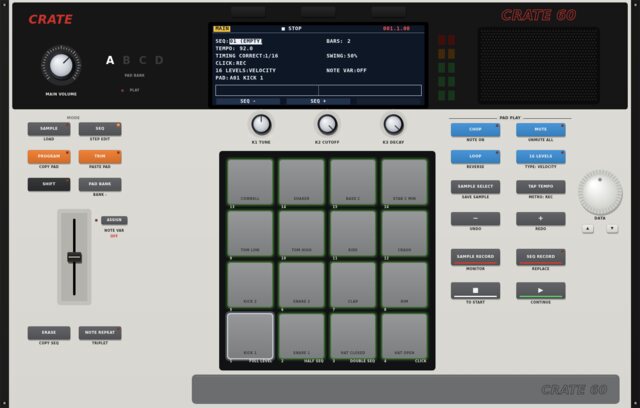Hit the SNARE 1 pad
Image resolution: width=640 pixels, height=408 pixels.
pyautogui.click(x=302, y=336)
